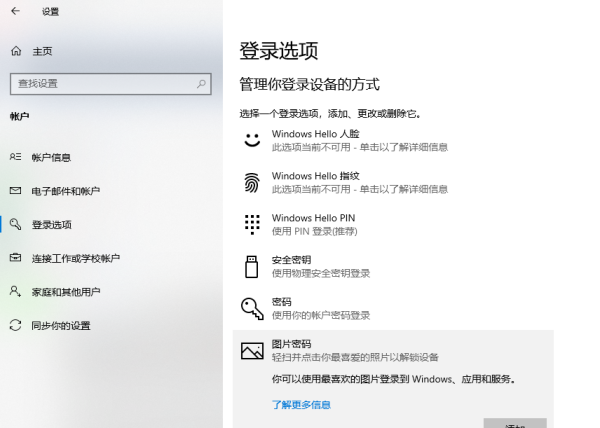This screenshot has width=600, height=428.
Task: Collapse the 图片密码 option
Action: (x=393, y=350)
